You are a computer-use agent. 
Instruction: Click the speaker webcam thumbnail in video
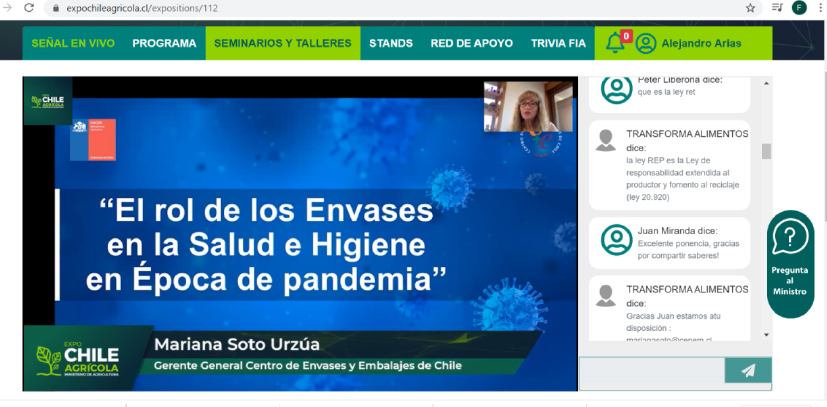pos(528,106)
